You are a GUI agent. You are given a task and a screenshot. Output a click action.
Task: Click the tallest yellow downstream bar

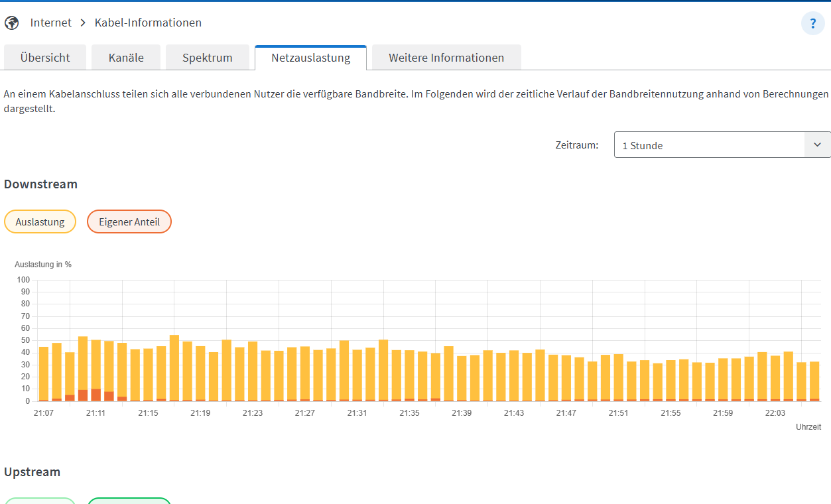tap(174, 368)
